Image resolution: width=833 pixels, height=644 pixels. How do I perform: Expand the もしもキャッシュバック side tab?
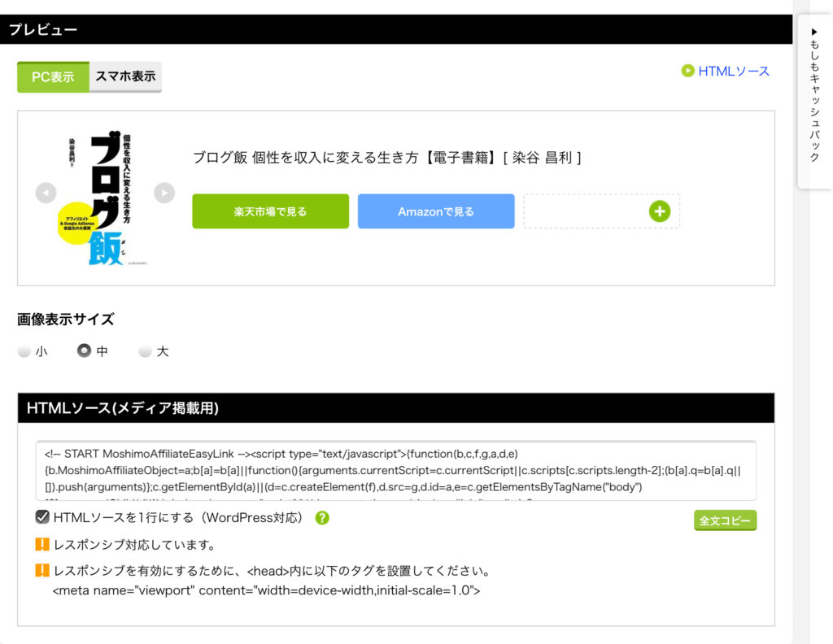click(x=814, y=101)
